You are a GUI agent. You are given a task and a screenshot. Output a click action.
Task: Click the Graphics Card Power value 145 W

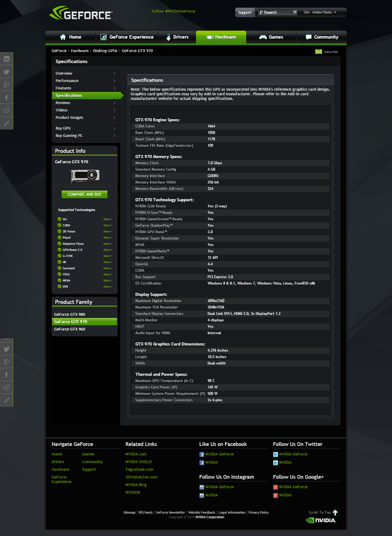213,387
